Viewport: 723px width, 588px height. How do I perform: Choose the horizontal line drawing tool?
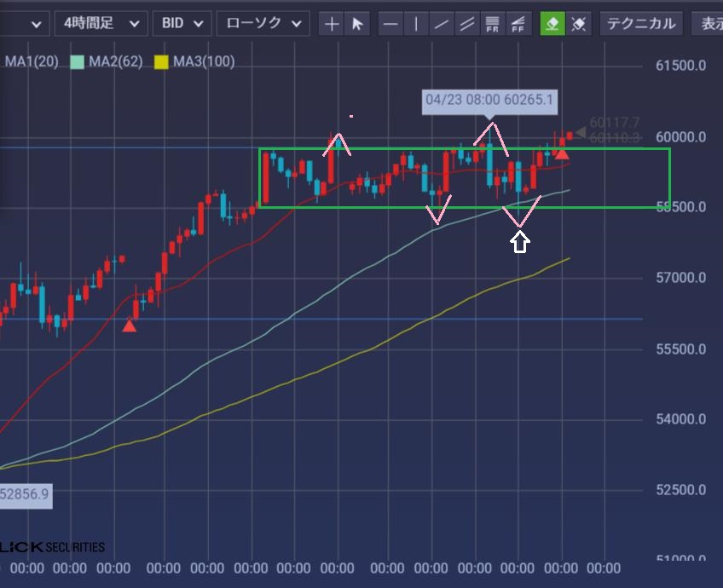tap(390, 24)
